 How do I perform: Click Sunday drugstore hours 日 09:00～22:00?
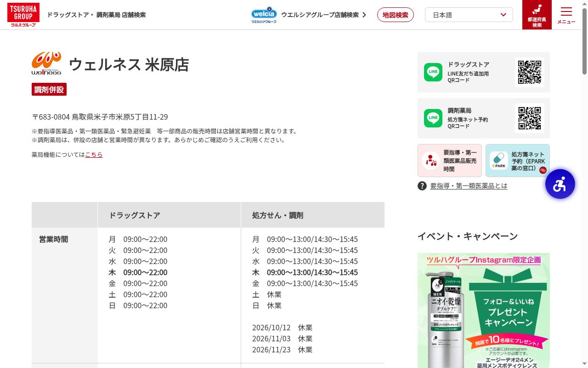coord(138,305)
